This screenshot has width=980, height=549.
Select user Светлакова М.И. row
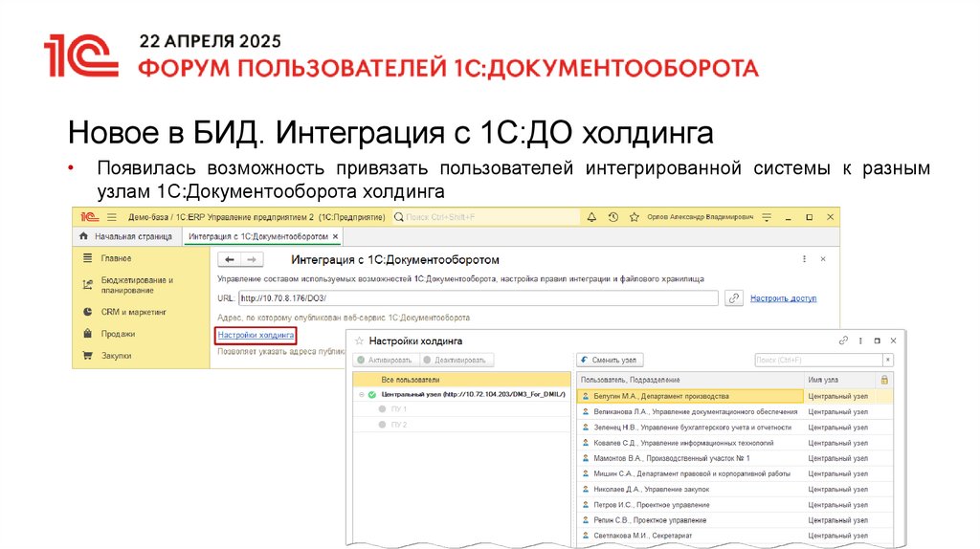point(735,536)
